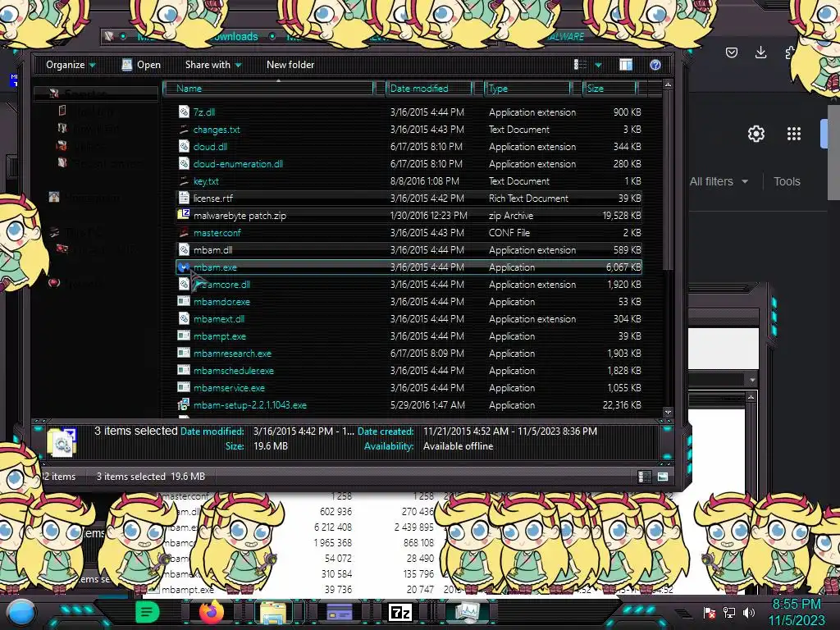This screenshot has width=840, height=630.
Task: Click the Favorites star icon in sidebar
Action: click(x=53, y=94)
